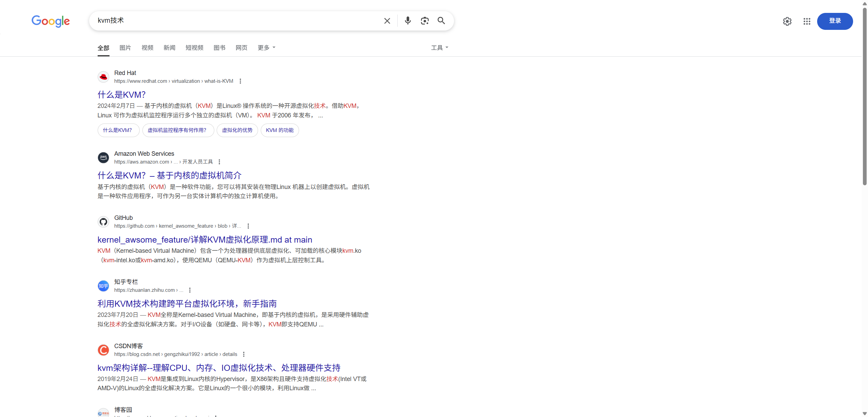The height and width of the screenshot is (417, 868).
Task: Open settings gear icon
Action: coord(787,21)
